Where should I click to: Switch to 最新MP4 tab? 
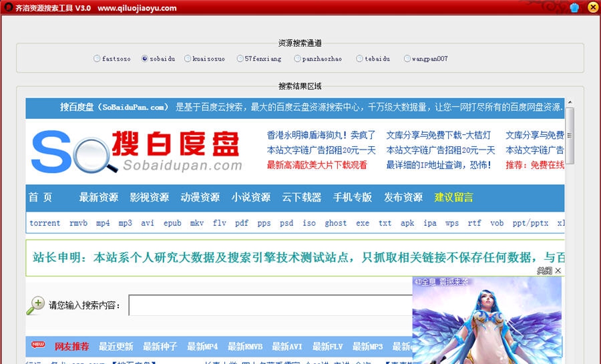click(x=202, y=347)
